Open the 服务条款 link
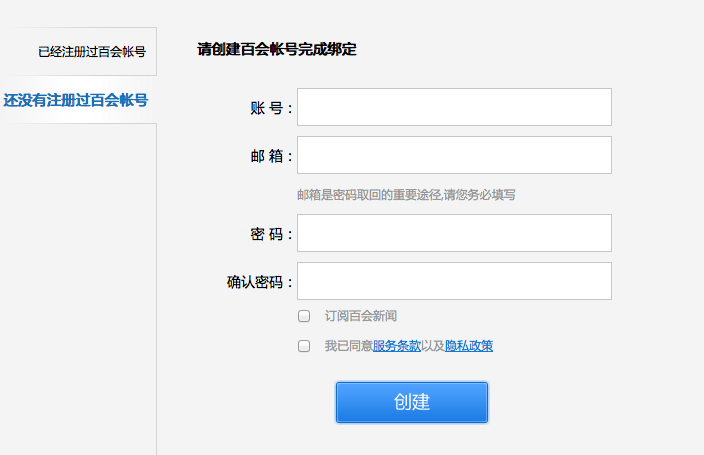Viewport: 704px width, 455px height. click(396, 346)
